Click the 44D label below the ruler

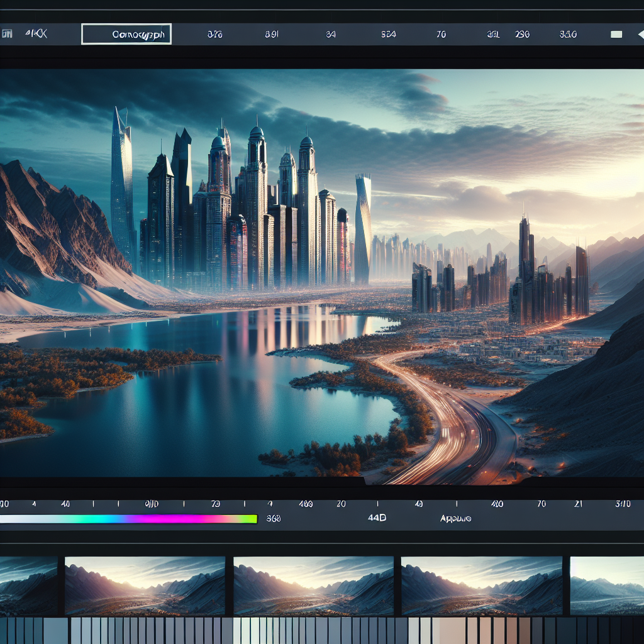(376, 519)
